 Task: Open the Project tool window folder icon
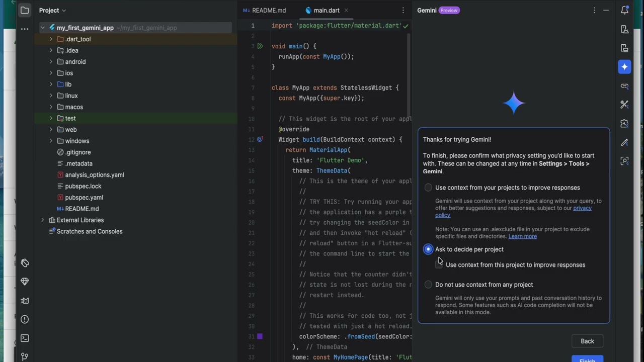point(25,10)
